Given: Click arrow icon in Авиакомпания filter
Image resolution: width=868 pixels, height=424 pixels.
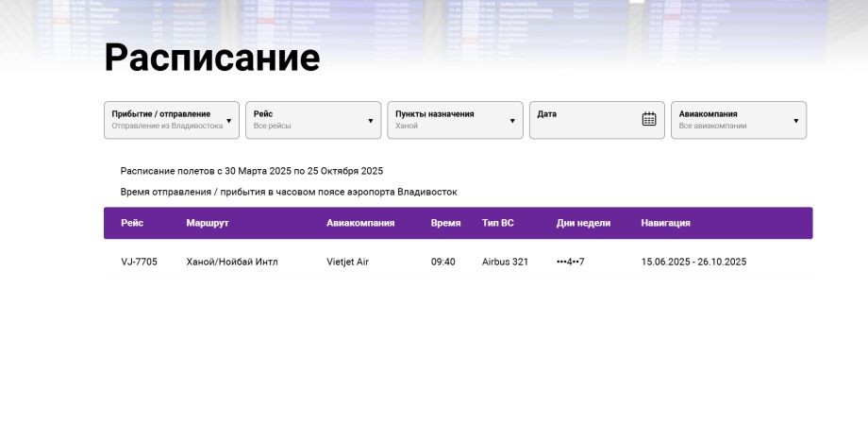Looking at the screenshot, I should (x=795, y=121).
